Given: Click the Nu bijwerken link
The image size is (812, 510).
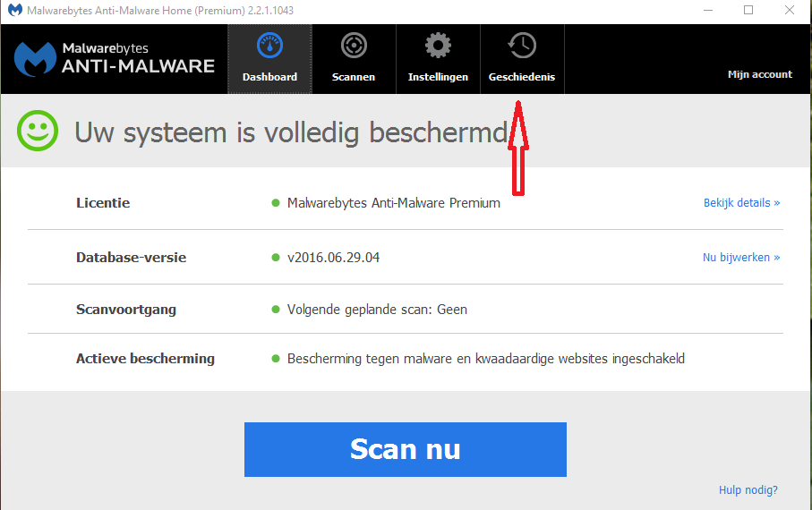Looking at the screenshot, I should [741, 258].
